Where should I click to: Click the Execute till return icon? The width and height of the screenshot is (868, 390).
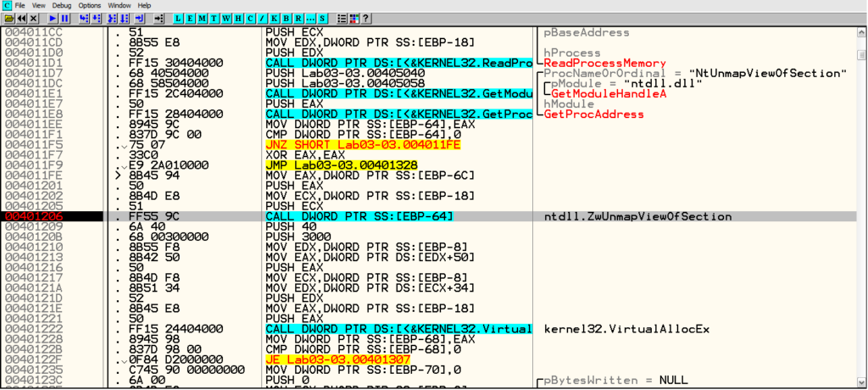coord(139,18)
